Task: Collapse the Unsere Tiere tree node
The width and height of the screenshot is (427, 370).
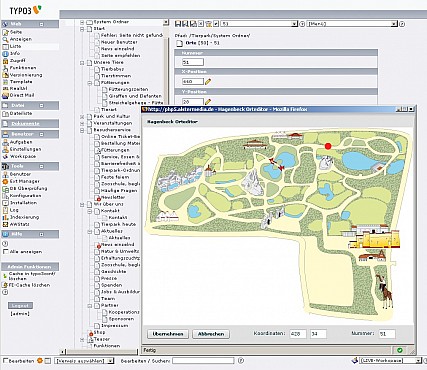Action: coord(82,63)
